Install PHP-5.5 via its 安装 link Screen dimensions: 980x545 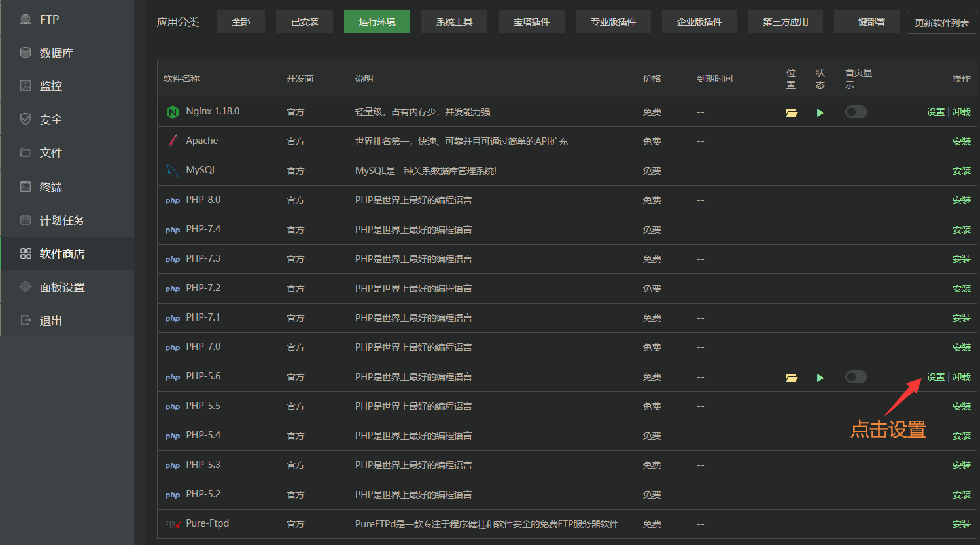pos(962,406)
